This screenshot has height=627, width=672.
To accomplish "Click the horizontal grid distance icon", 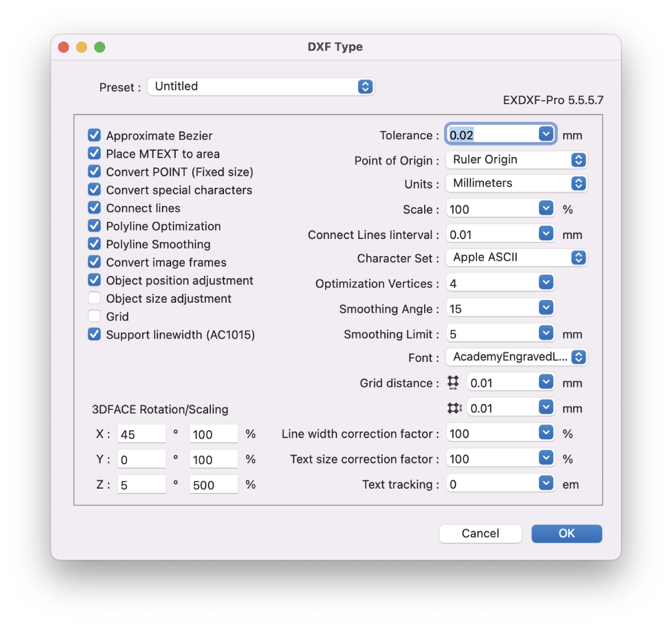I will click(x=453, y=383).
